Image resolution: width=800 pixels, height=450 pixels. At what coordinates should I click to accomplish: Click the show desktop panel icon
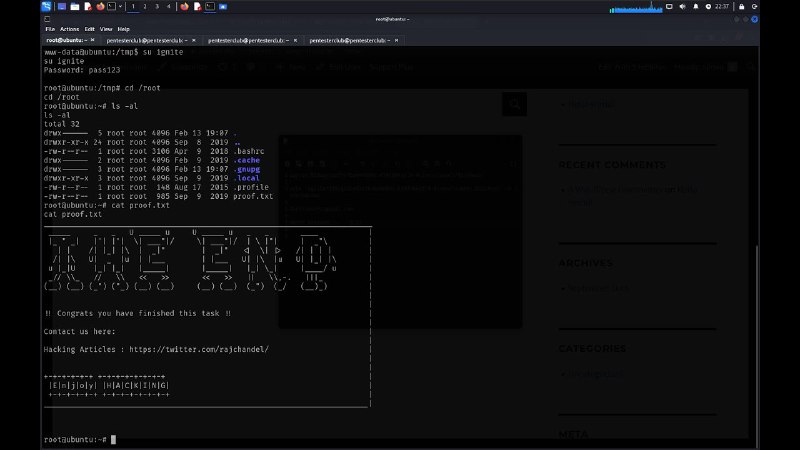click(x=62, y=7)
